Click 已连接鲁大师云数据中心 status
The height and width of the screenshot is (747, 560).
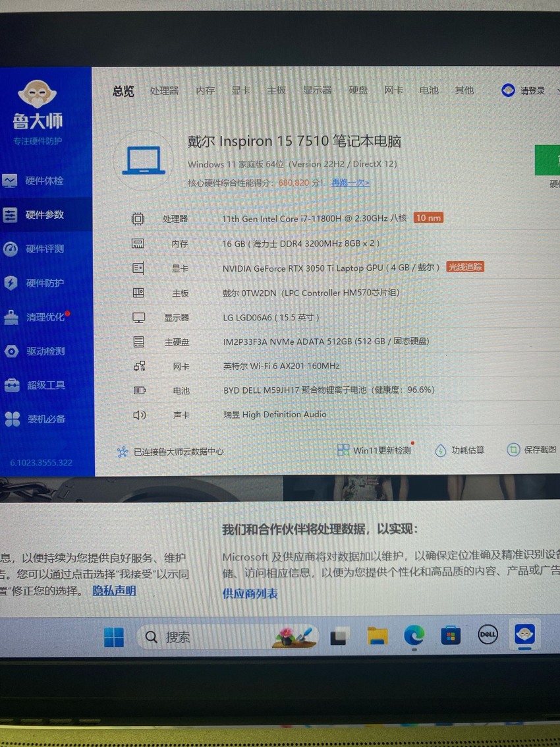point(170,452)
